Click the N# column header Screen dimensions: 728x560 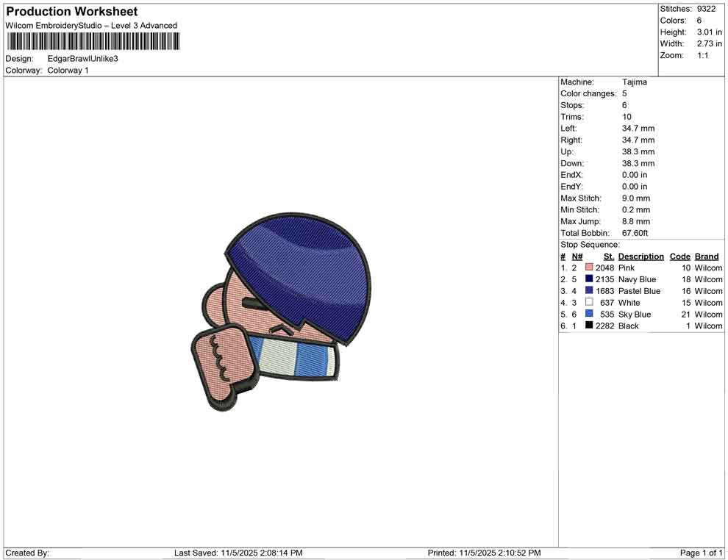[577, 256]
